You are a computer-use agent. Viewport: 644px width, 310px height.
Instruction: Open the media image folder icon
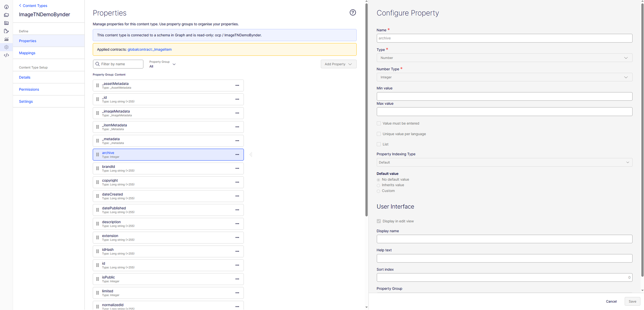(7, 23)
